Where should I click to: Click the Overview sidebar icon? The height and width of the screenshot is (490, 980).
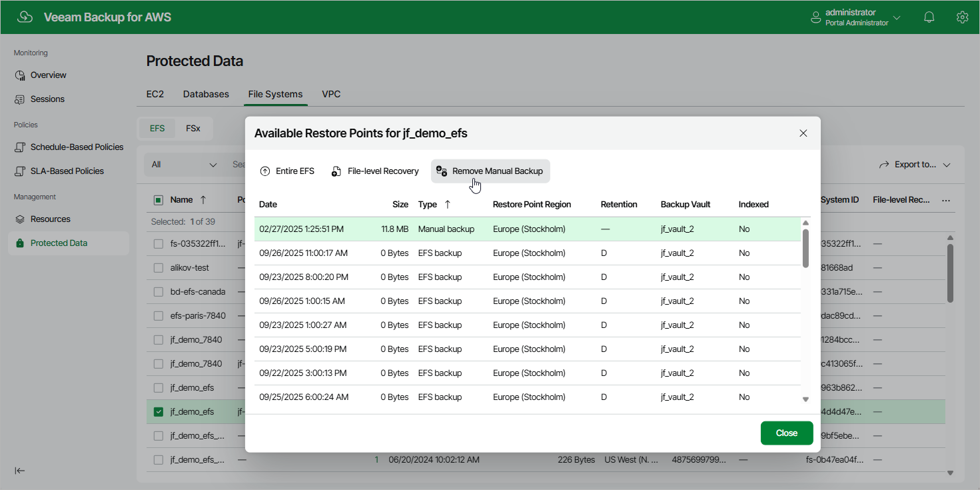coord(20,75)
